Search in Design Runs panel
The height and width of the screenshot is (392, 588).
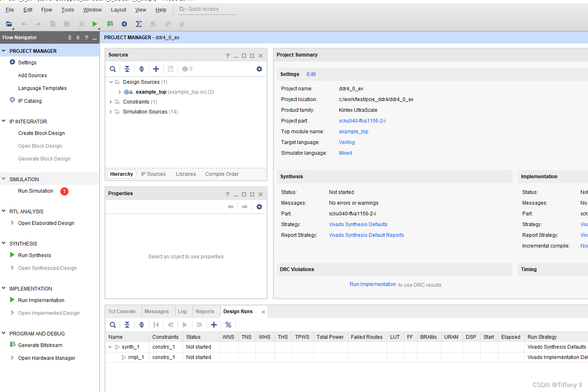(x=113, y=325)
